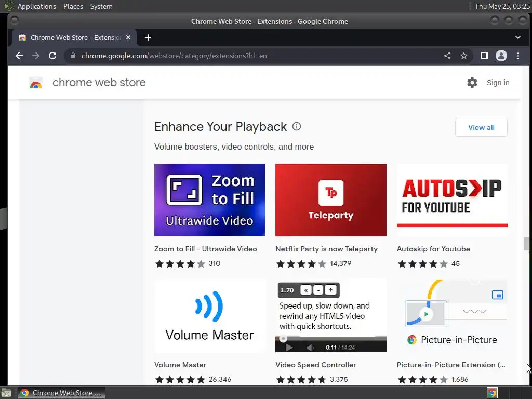Screen dimensions: 532x399
Task: Bookmark this tab with the star icon
Action: [464, 56]
